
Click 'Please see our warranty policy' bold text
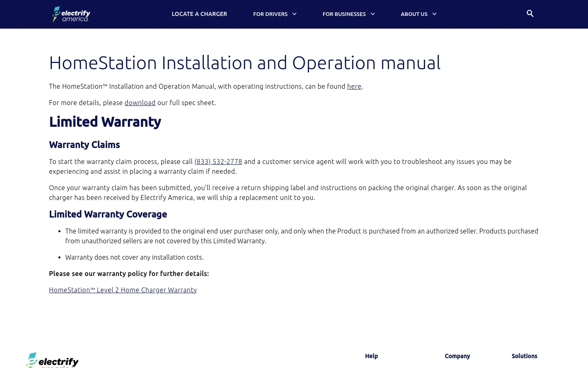pos(129,274)
